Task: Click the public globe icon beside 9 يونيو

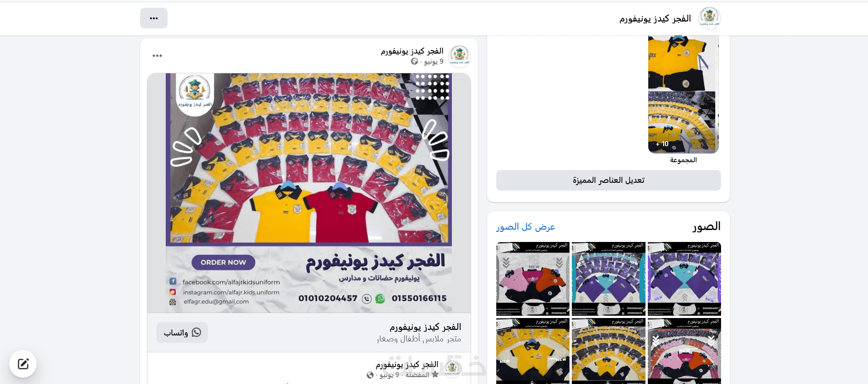Action: 414,61
